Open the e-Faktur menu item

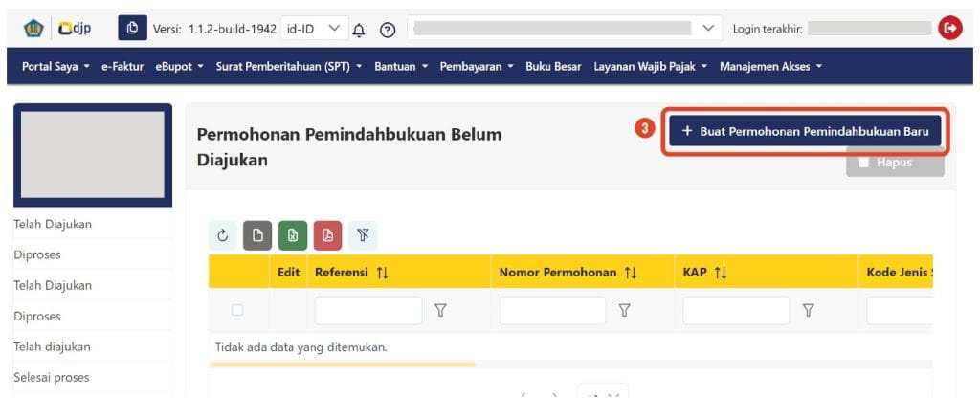click(122, 66)
